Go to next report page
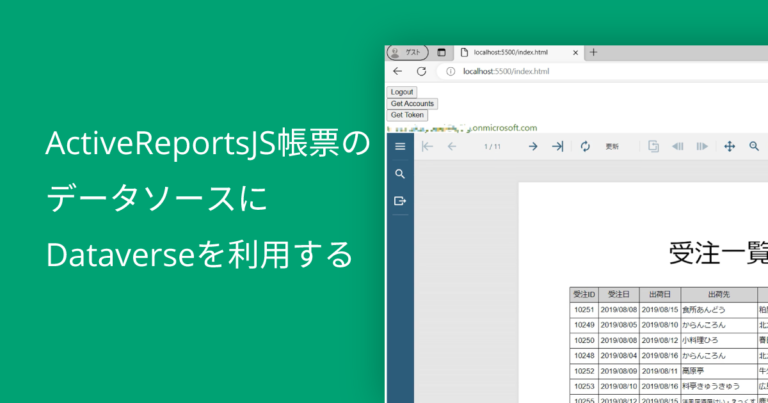The height and width of the screenshot is (403, 768). [533, 146]
